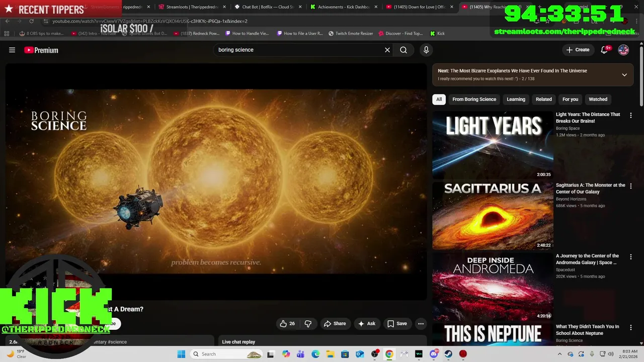Image resolution: width=644 pixels, height=362 pixels.
Task: Select the Learning filter chip
Action: (x=516, y=99)
